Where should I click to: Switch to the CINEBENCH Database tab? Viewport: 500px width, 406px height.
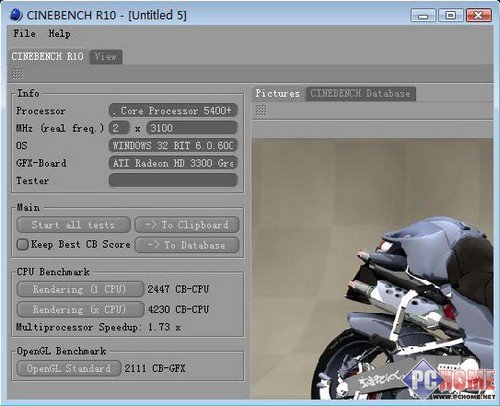click(361, 93)
